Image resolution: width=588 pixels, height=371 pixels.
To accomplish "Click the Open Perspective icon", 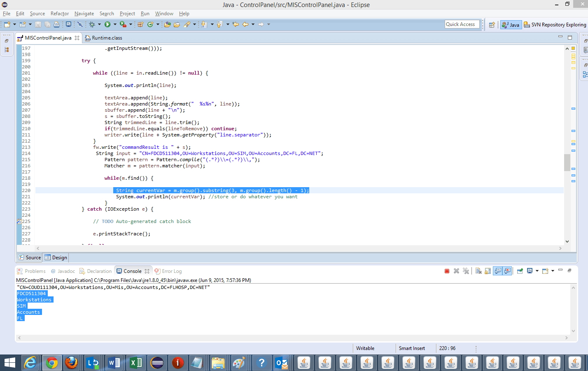I will [x=492, y=25].
